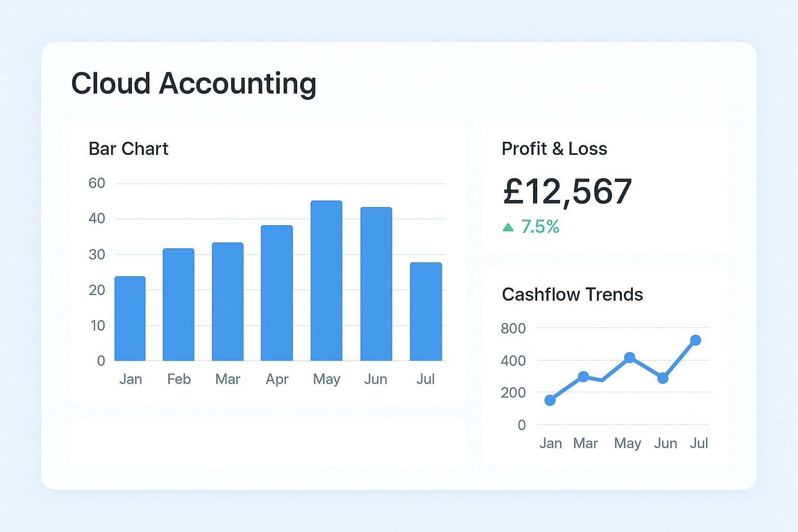Click the May data point on the cashflow line

click(x=630, y=357)
